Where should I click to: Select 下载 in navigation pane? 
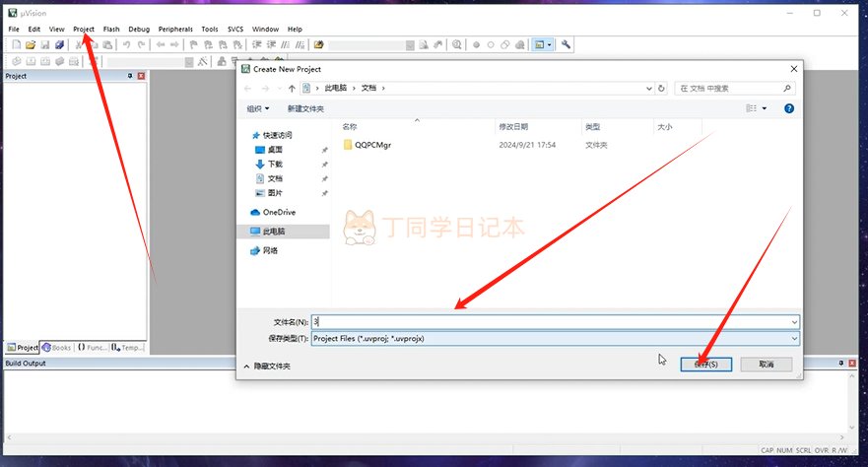tap(275, 165)
